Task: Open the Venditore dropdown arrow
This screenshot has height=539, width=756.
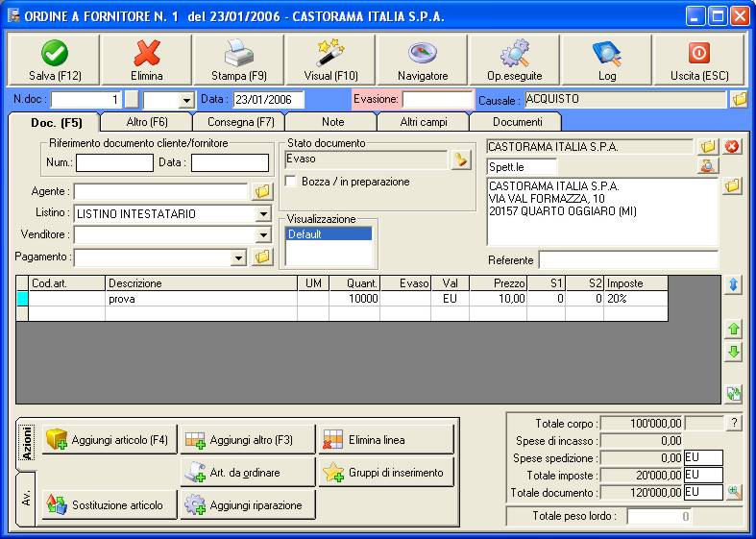Action: (263, 235)
